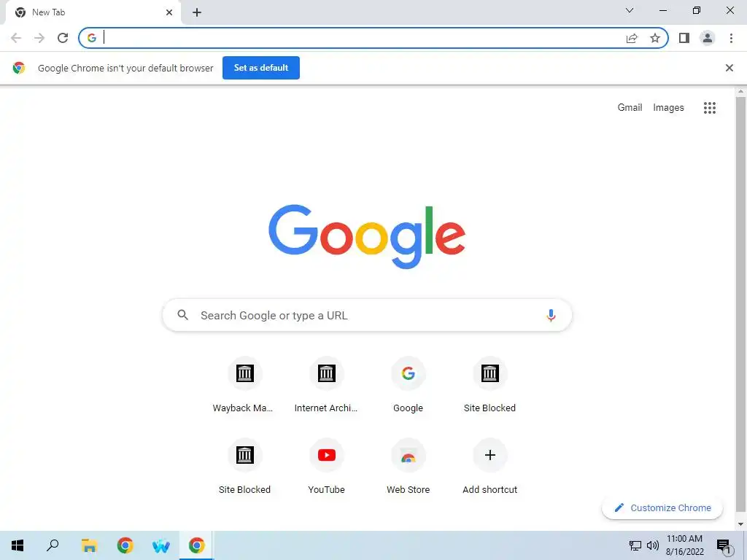Dismiss the default browser infobar

(729, 68)
